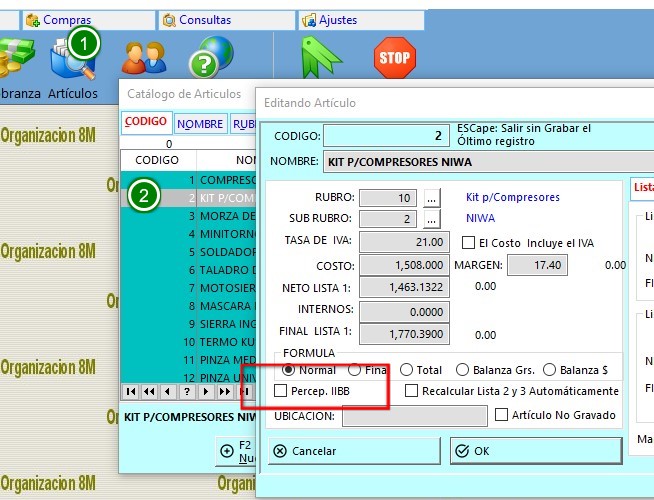Open SUB RUBRO lookup ellipsis button

pos(432,219)
